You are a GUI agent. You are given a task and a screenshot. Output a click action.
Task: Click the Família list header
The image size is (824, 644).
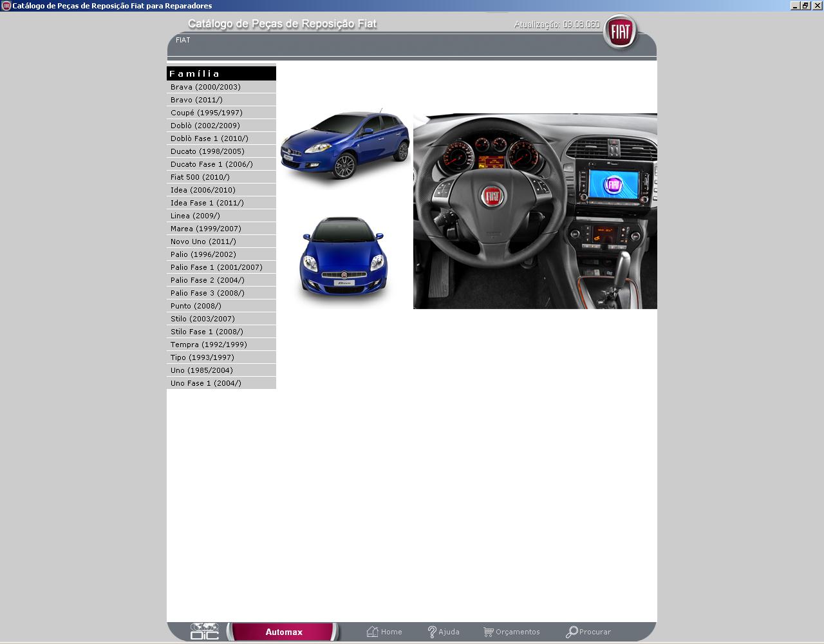pyautogui.click(x=221, y=73)
